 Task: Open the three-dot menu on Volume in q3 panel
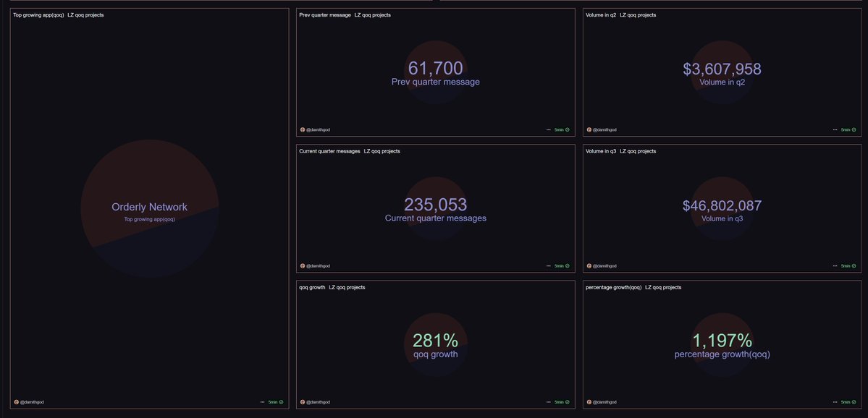835,266
